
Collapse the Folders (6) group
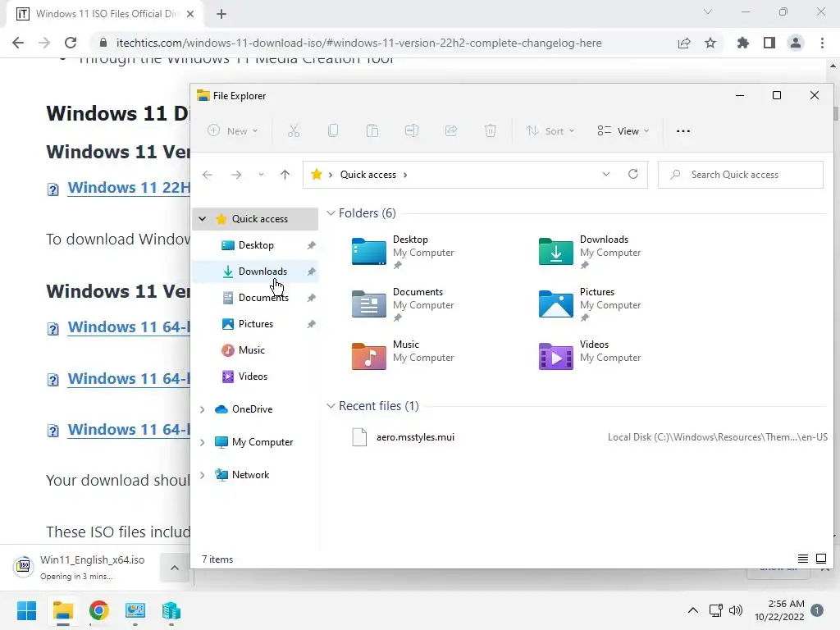click(x=331, y=213)
